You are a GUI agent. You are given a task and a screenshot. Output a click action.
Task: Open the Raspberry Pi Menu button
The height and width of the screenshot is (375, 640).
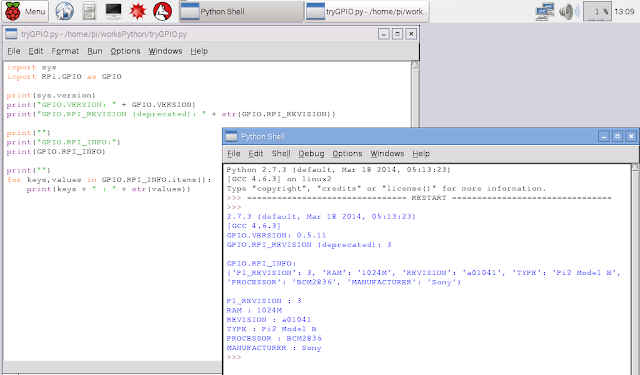click(x=25, y=11)
